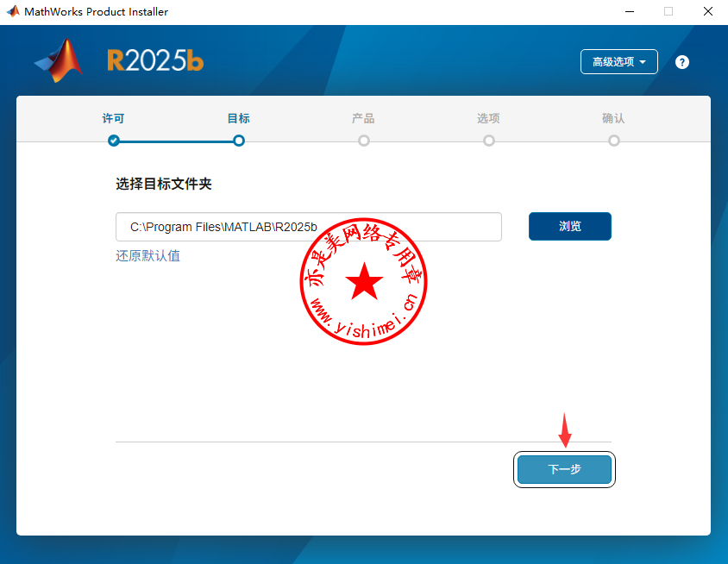The width and height of the screenshot is (728, 564).
Task: Click the help question mark icon
Action: (682, 62)
